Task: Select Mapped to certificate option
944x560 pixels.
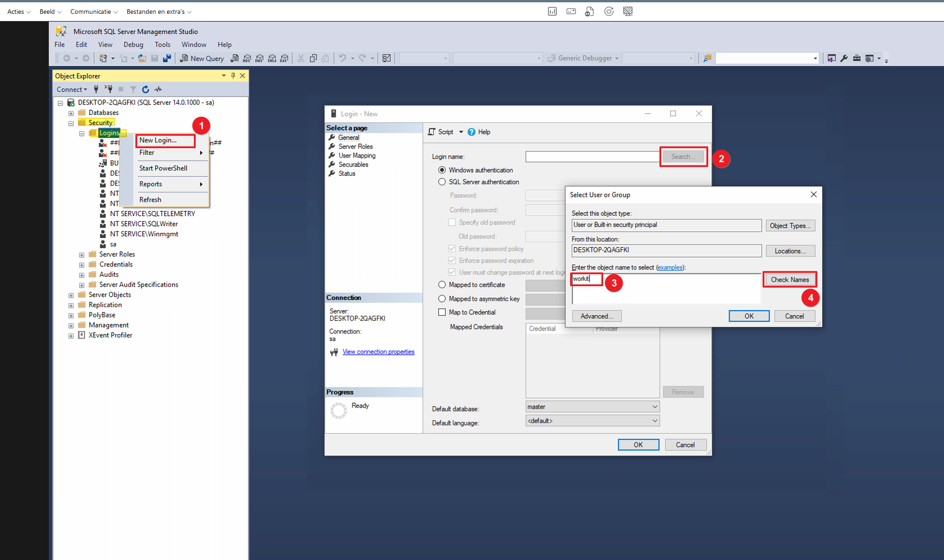Action: [442, 285]
